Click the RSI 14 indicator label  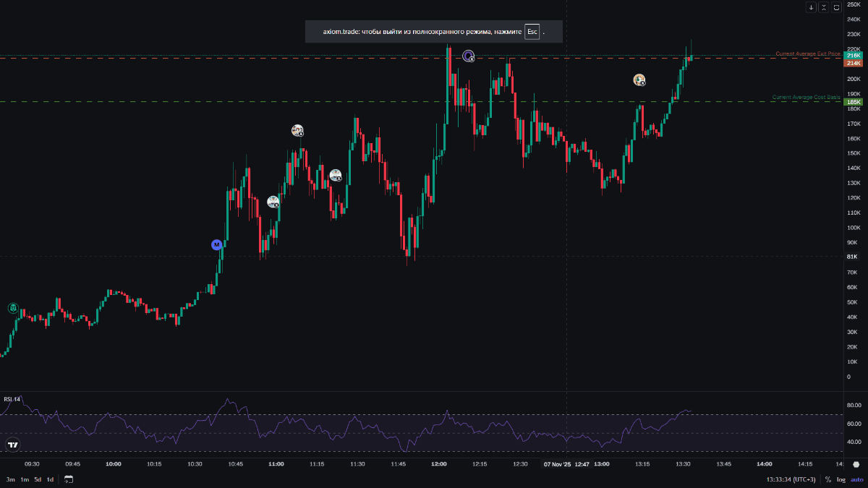click(x=12, y=399)
